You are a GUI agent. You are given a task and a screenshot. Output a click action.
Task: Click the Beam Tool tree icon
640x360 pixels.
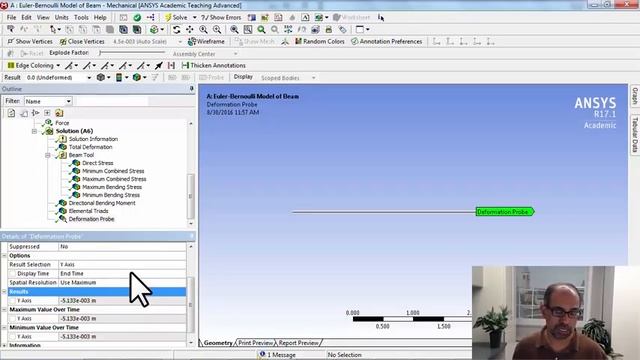click(x=62, y=155)
